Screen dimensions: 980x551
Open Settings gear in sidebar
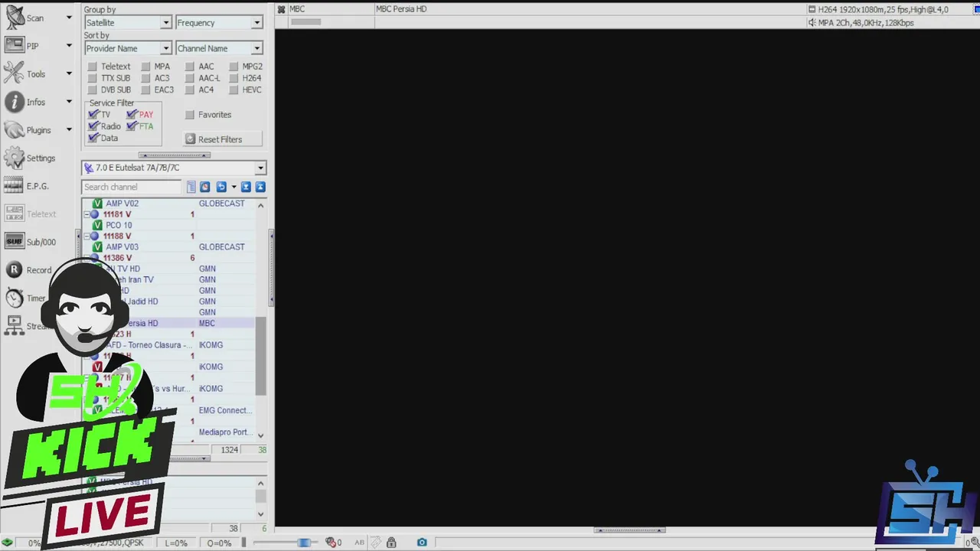pyautogui.click(x=15, y=158)
